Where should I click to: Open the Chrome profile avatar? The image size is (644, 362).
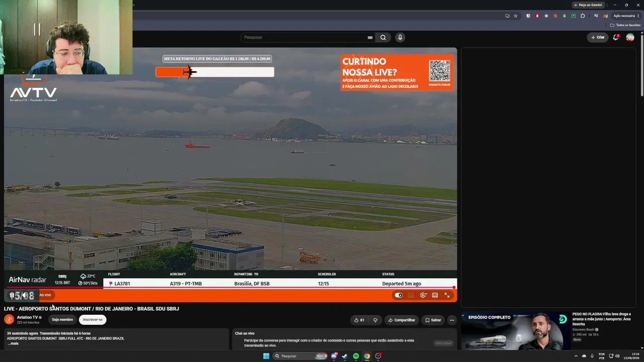[x=606, y=16]
